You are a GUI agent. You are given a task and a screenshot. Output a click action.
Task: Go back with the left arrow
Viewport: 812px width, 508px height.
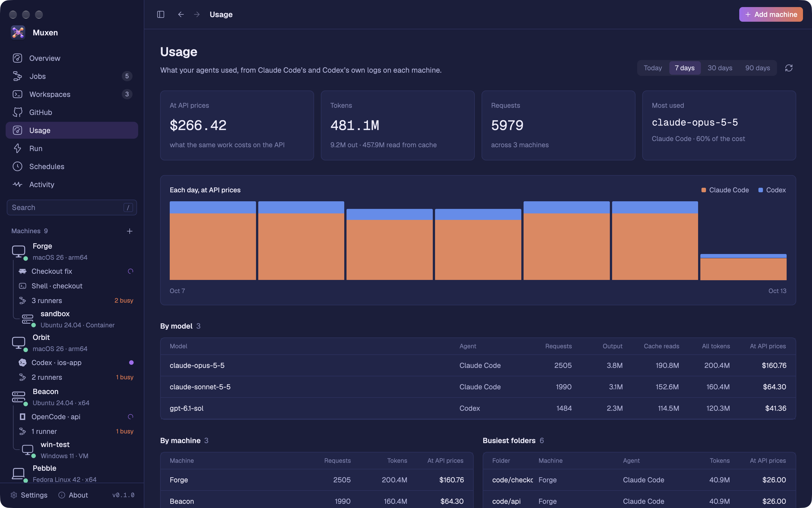click(181, 14)
